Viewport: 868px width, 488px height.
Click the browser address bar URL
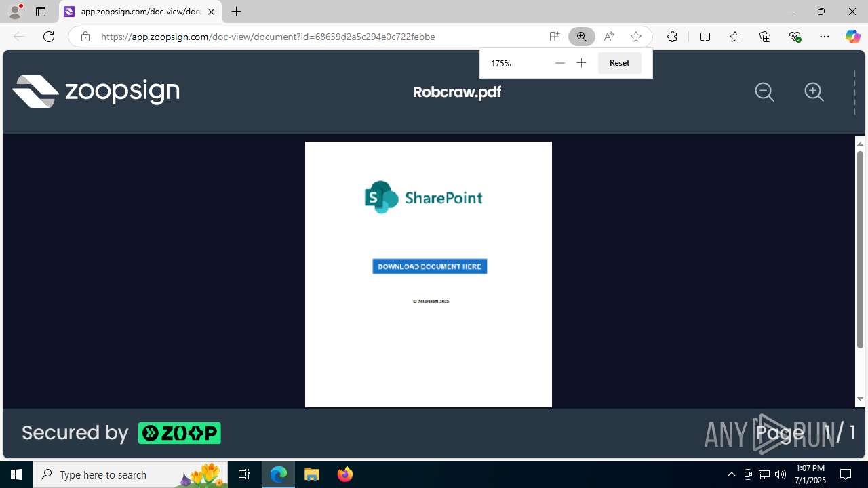(268, 37)
